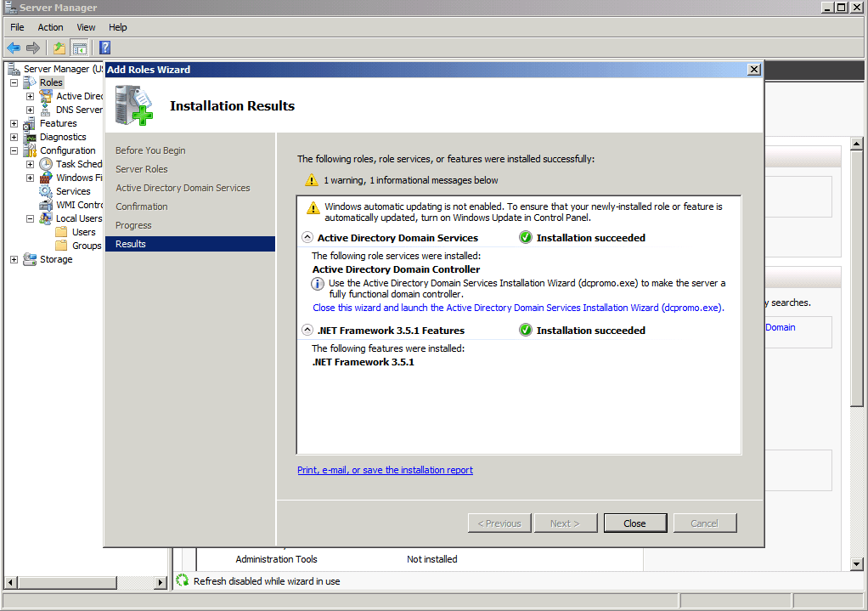Collapse the .NET Framework 3.5.1 Features section
This screenshot has height=611, width=868.
(x=307, y=330)
